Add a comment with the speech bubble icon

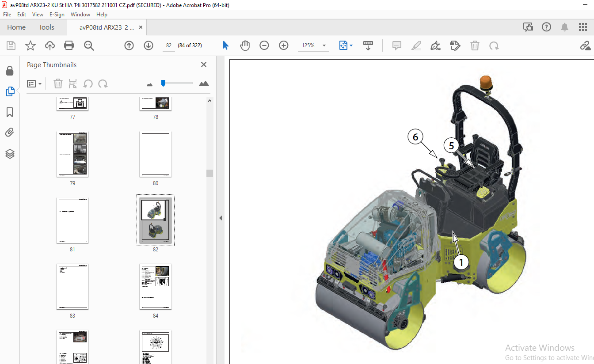click(397, 45)
